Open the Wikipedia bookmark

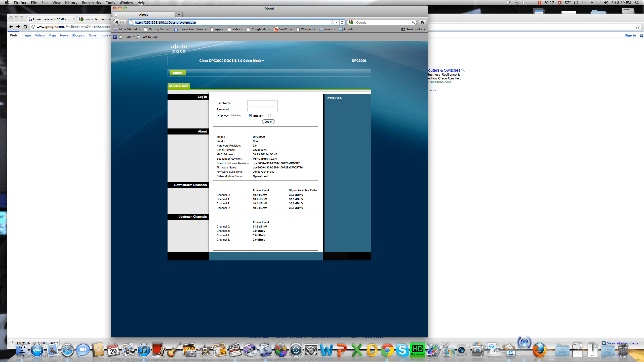[306, 29]
